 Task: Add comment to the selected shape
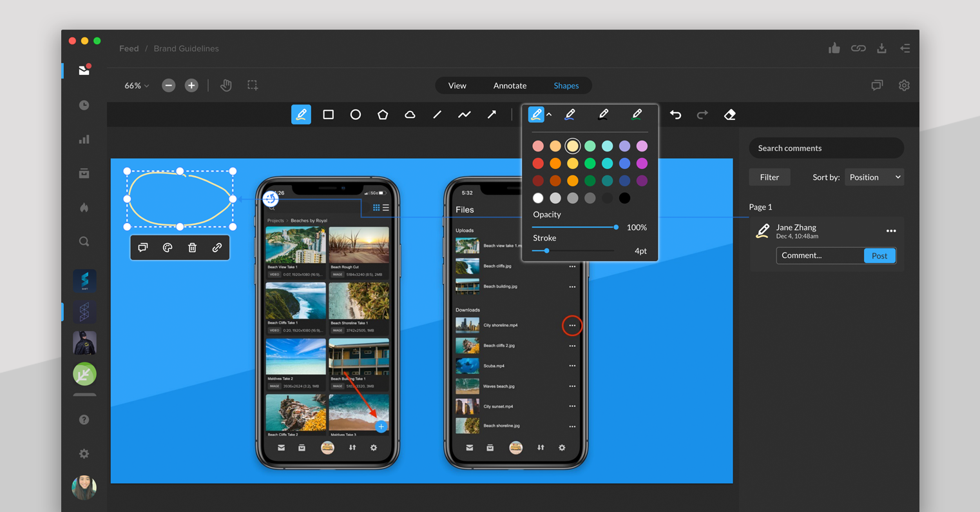(143, 248)
